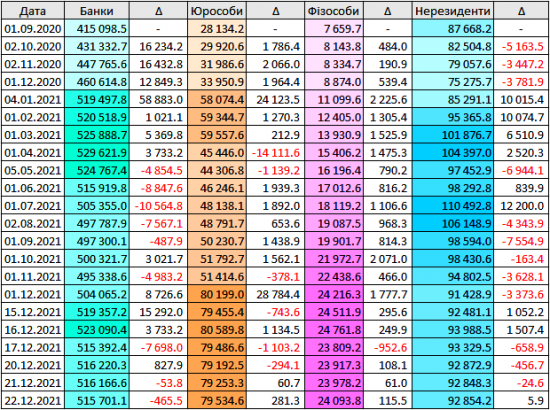
Task: Select the Банки column header
Action: pyautogui.click(x=96, y=11)
